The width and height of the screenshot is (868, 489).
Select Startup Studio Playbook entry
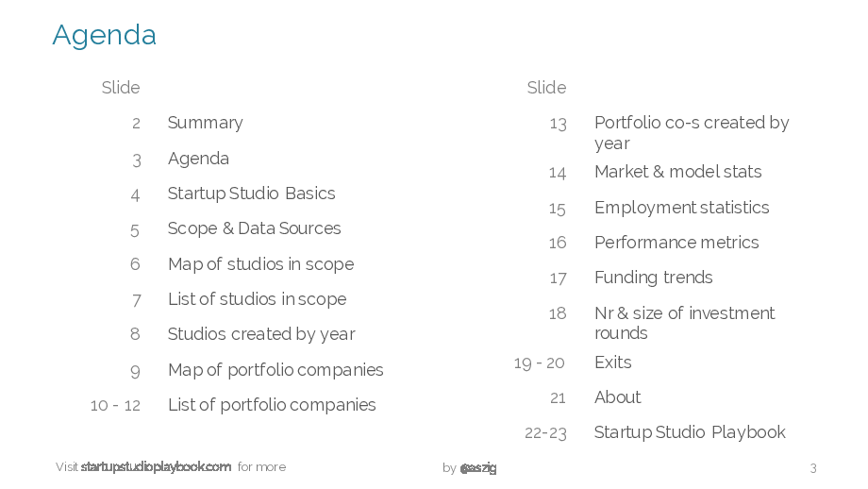tap(690, 432)
